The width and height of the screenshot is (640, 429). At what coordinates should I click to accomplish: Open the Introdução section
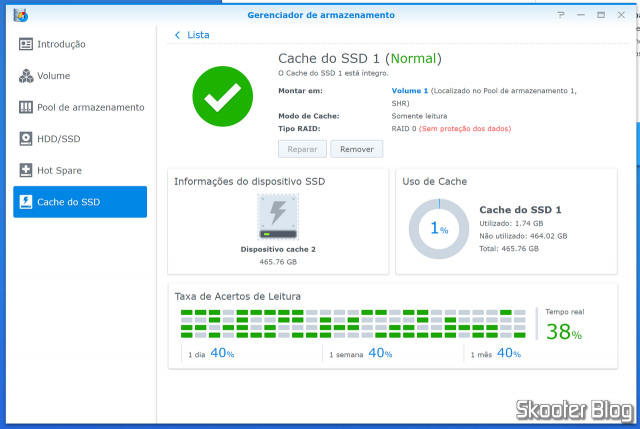[80, 44]
